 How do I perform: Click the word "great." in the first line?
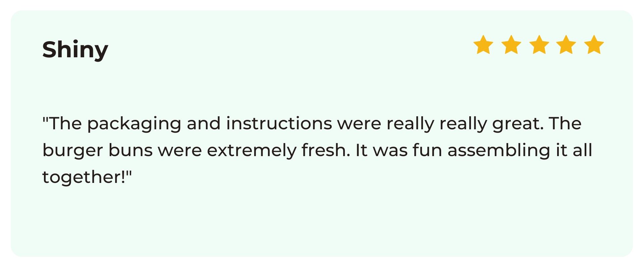tap(518, 124)
